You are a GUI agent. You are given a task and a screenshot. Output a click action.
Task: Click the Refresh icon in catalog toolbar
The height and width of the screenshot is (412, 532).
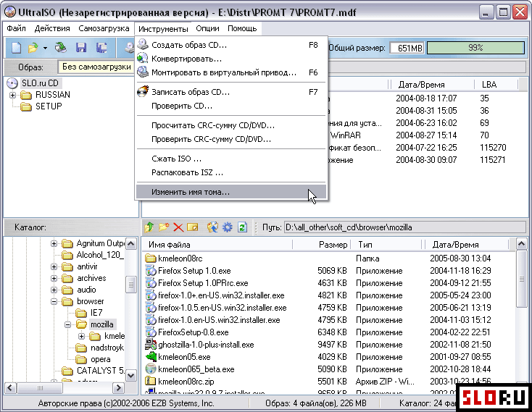[x=242, y=227]
